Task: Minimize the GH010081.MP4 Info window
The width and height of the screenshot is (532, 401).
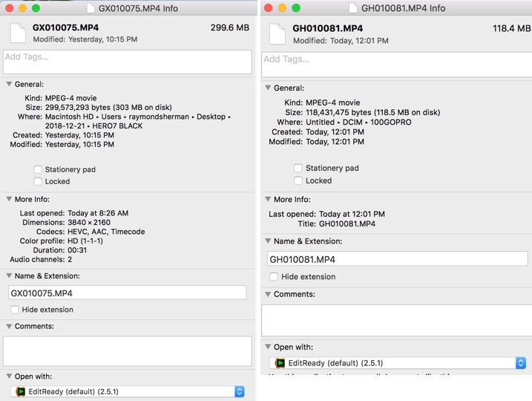Action: (282, 8)
